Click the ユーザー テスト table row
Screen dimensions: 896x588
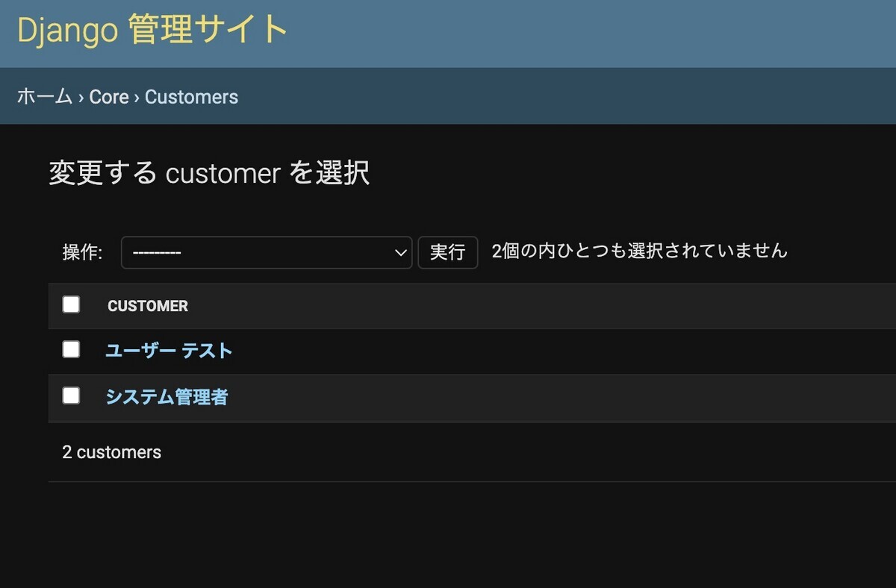(x=448, y=351)
